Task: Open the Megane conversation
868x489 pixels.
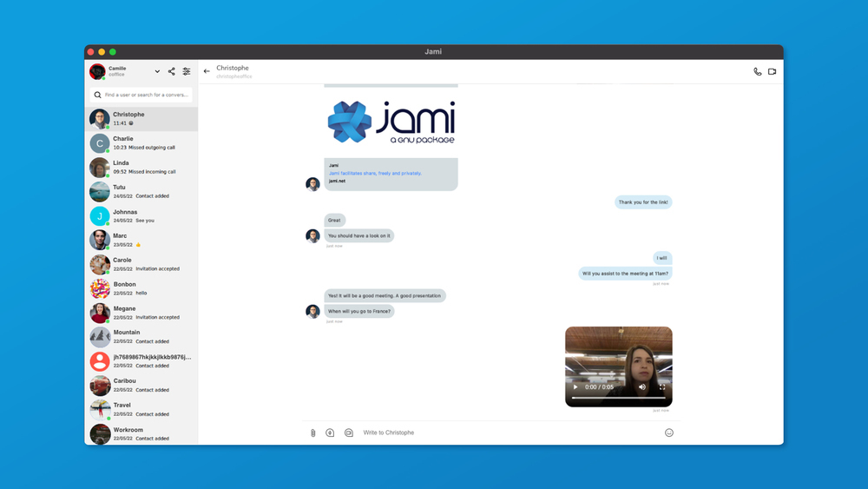Action: click(x=141, y=313)
